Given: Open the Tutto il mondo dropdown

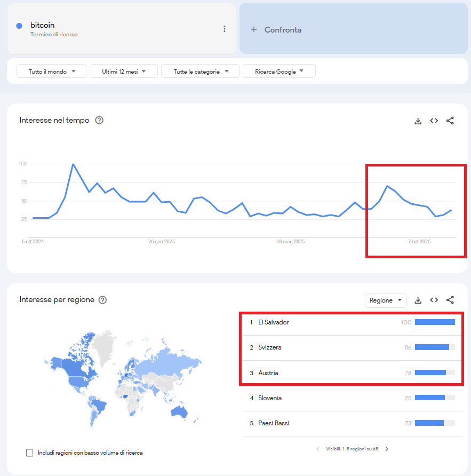Looking at the screenshot, I should [51, 72].
